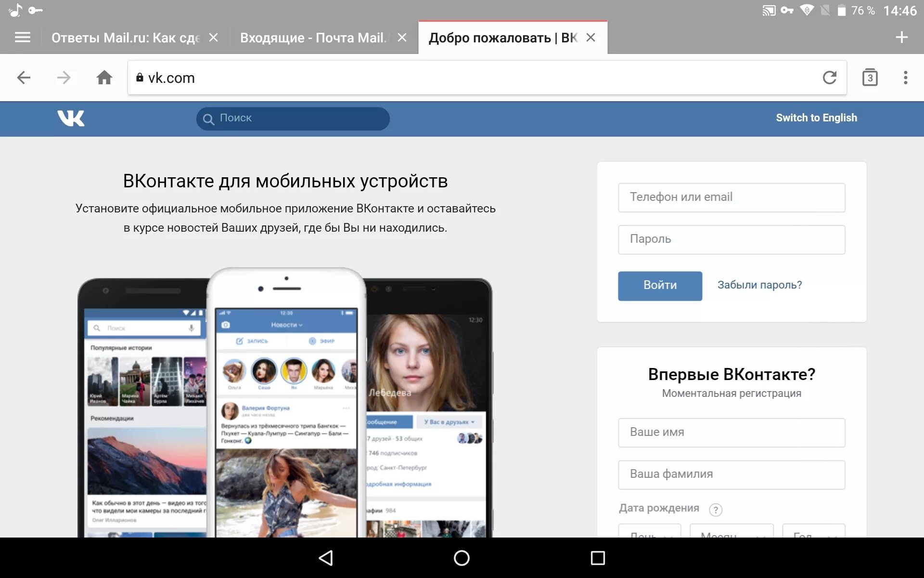Click the magnifier icon in the VK search box
The height and width of the screenshot is (578, 924).
[208, 119]
